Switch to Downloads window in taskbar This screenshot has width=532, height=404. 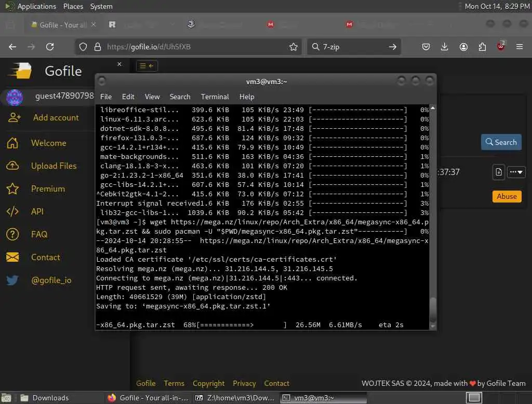61,398
